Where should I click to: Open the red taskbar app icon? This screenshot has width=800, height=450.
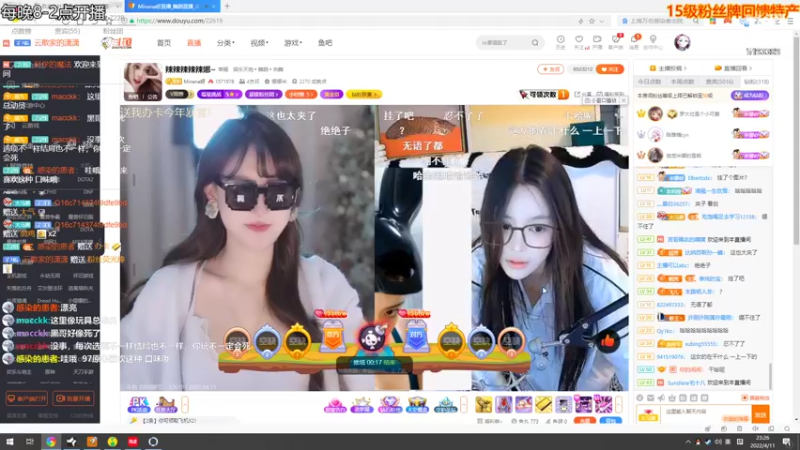pos(133,442)
